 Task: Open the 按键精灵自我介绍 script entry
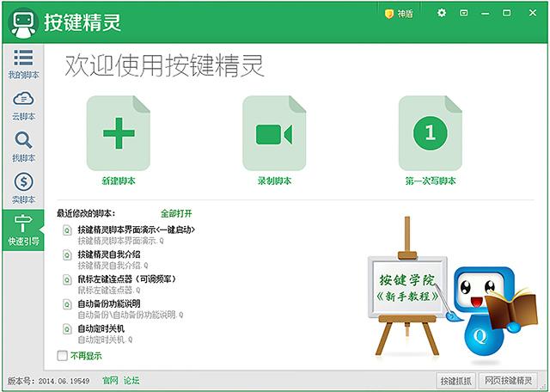(109, 254)
